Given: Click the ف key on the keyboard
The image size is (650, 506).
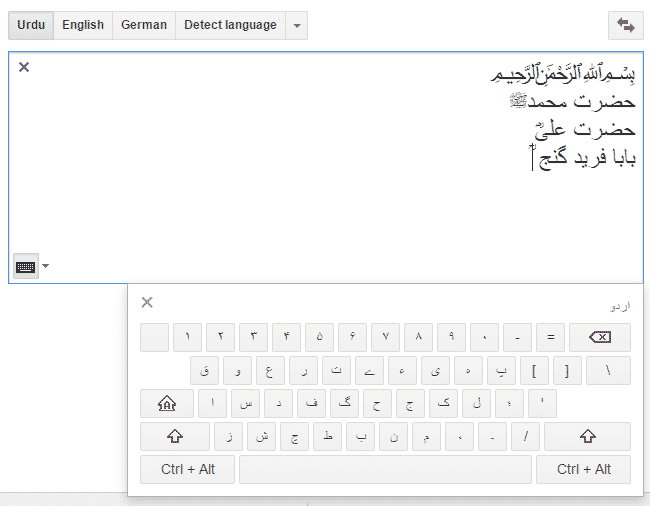Looking at the screenshot, I should (x=311, y=403).
